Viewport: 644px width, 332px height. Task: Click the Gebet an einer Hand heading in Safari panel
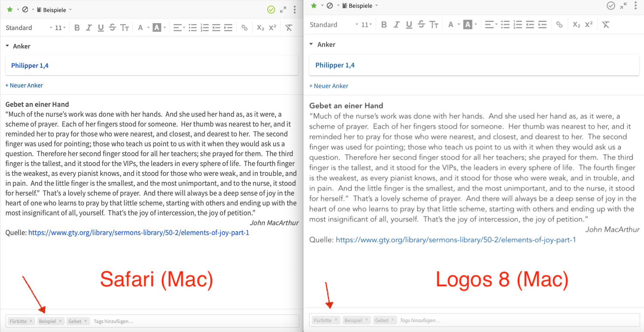click(37, 104)
